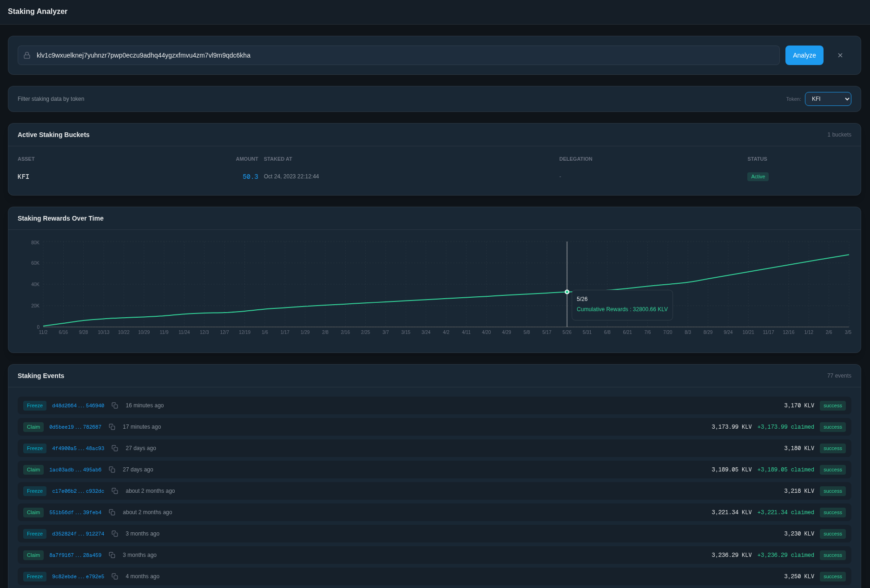This screenshot has height=588, width=870.
Task: Click the success badge on the top event
Action: pos(832,405)
